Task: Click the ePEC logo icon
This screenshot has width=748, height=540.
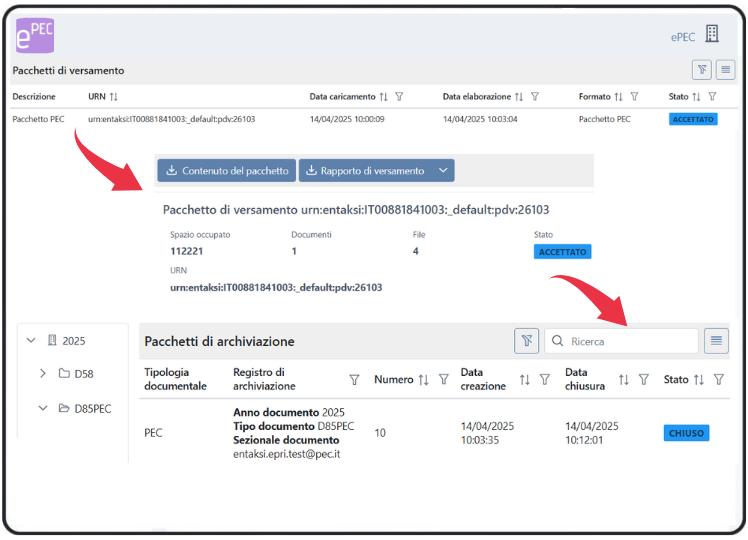Action: 34,35
